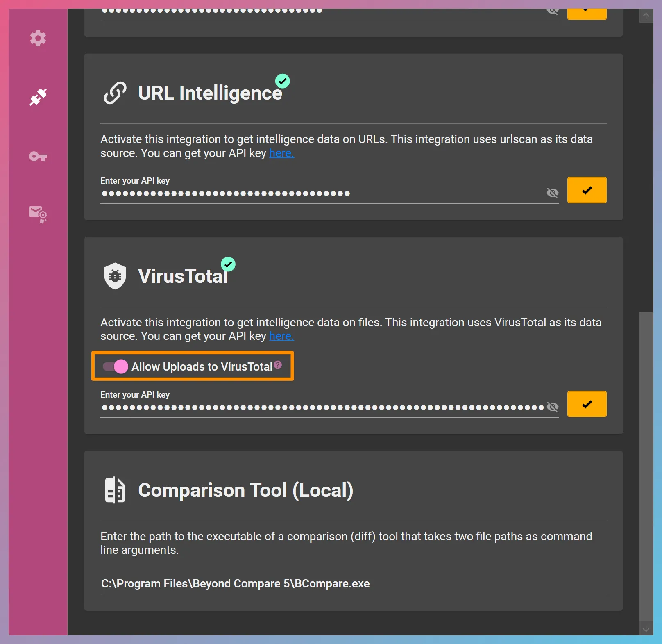662x644 pixels.
Task: Click URL Intelligence green verified checkmark badge
Action: tap(282, 81)
